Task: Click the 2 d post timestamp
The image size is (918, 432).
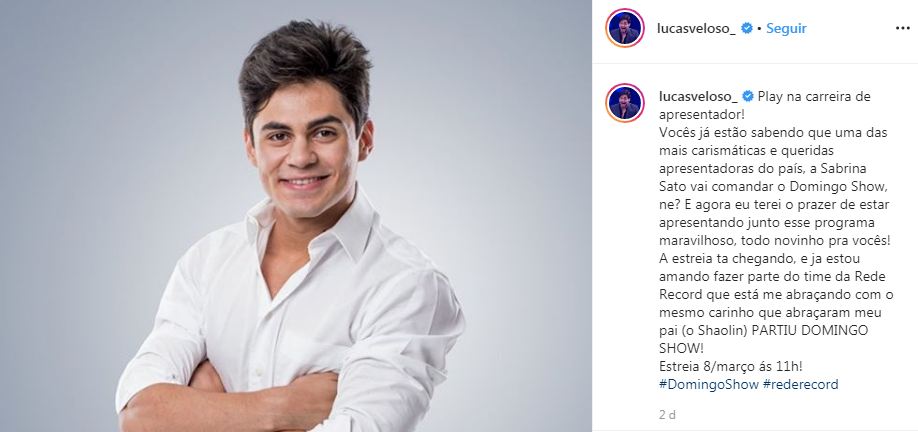Action: tap(667, 415)
